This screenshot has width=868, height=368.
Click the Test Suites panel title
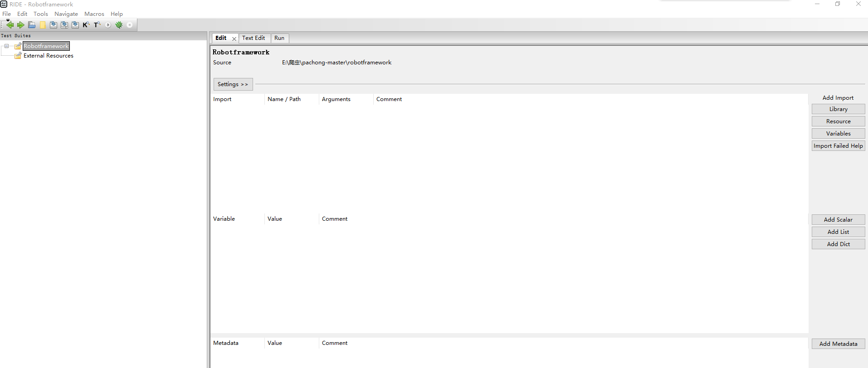pyautogui.click(x=16, y=36)
